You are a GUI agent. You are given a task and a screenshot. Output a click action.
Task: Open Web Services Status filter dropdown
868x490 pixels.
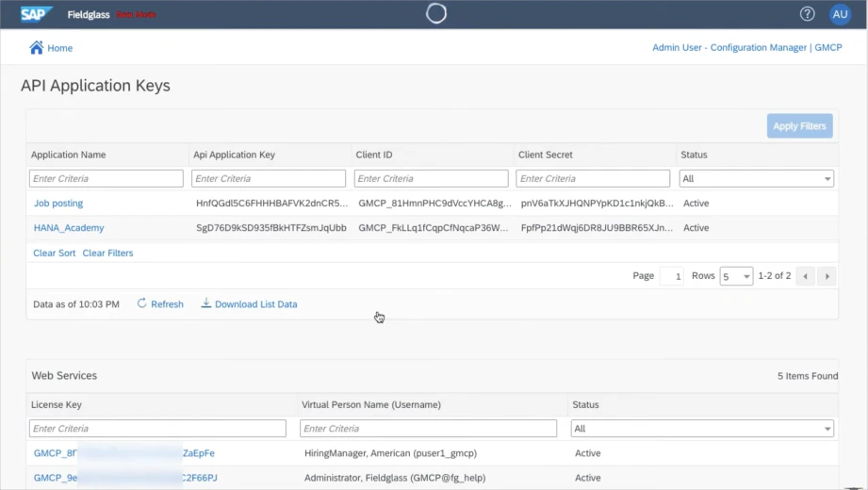[702, 429]
